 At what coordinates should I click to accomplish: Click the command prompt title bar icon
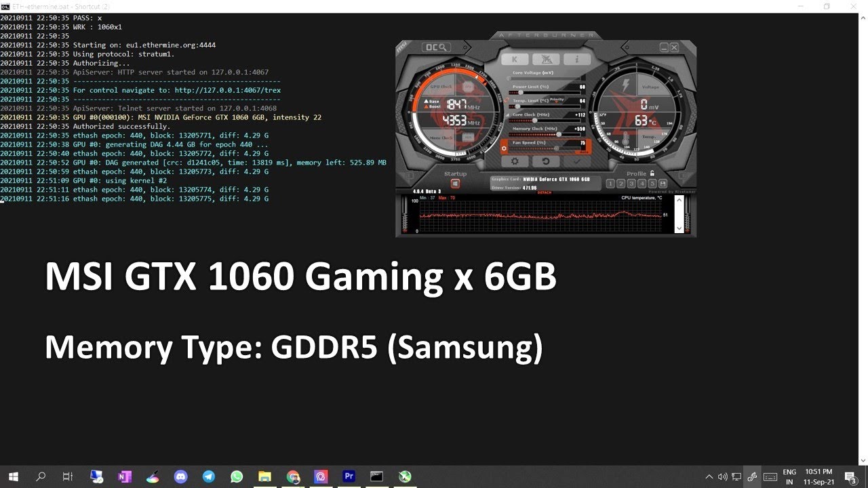[x=5, y=5]
